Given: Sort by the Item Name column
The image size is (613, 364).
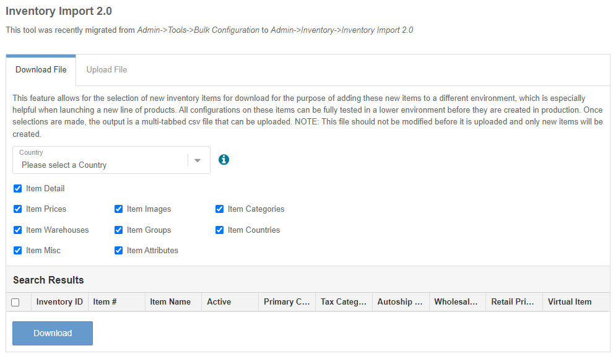Looking at the screenshot, I should [x=170, y=302].
